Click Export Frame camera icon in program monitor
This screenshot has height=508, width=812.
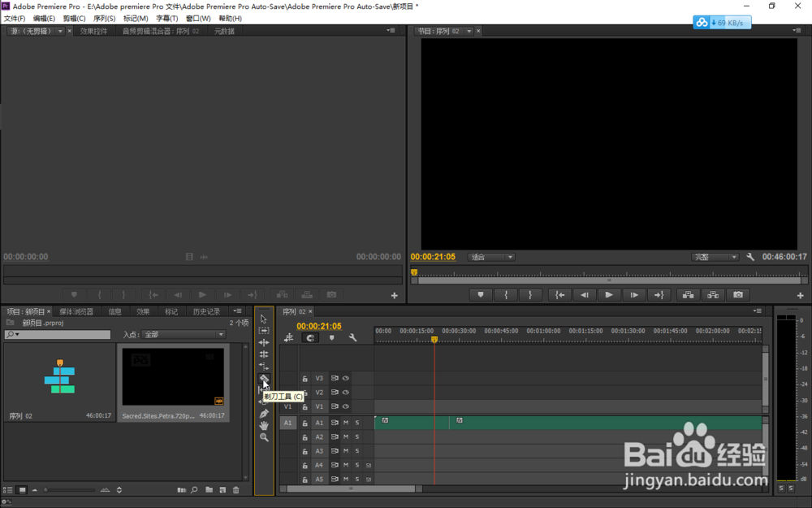click(737, 295)
